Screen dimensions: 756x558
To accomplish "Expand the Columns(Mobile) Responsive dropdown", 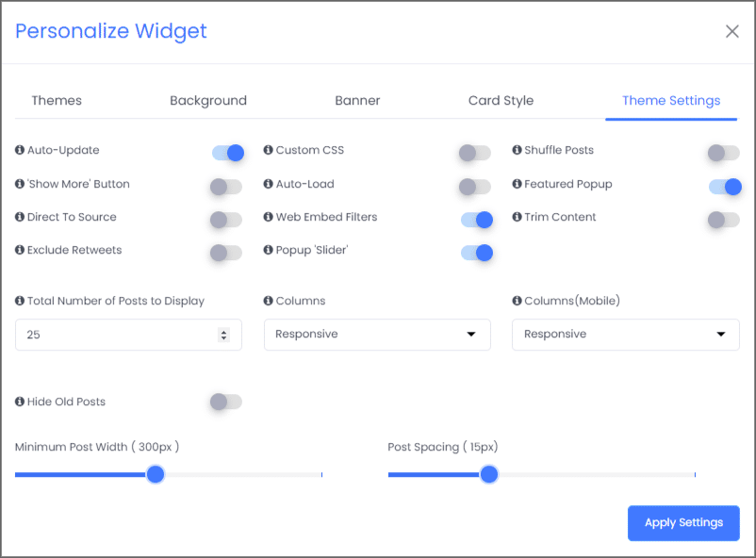I will pos(625,335).
